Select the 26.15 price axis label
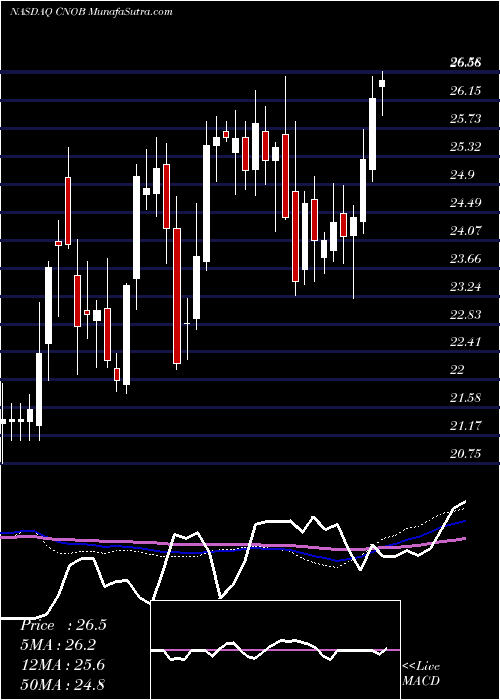 click(x=465, y=91)
